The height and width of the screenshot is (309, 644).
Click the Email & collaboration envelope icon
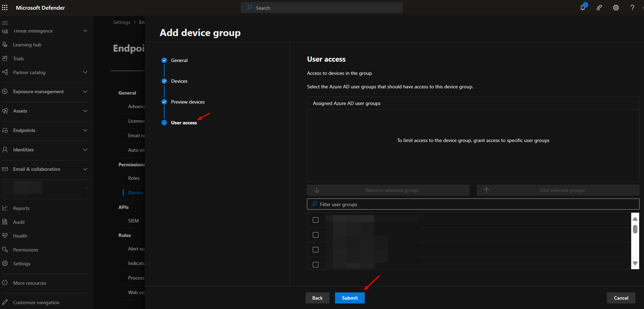(5, 169)
